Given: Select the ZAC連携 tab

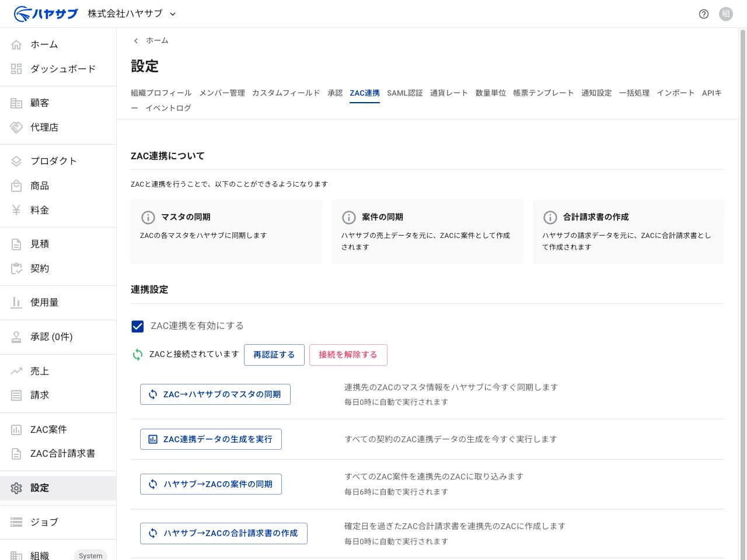Looking at the screenshot, I should coord(365,93).
